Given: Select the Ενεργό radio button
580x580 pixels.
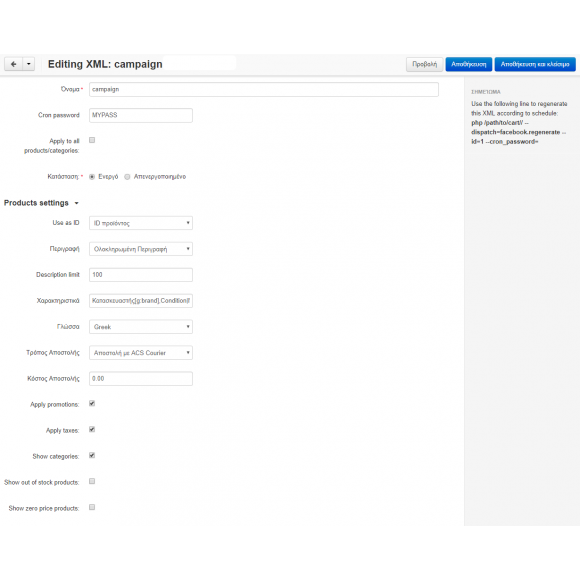Looking at the screenshot, I should pyautogui.click(x=92, y=177).
